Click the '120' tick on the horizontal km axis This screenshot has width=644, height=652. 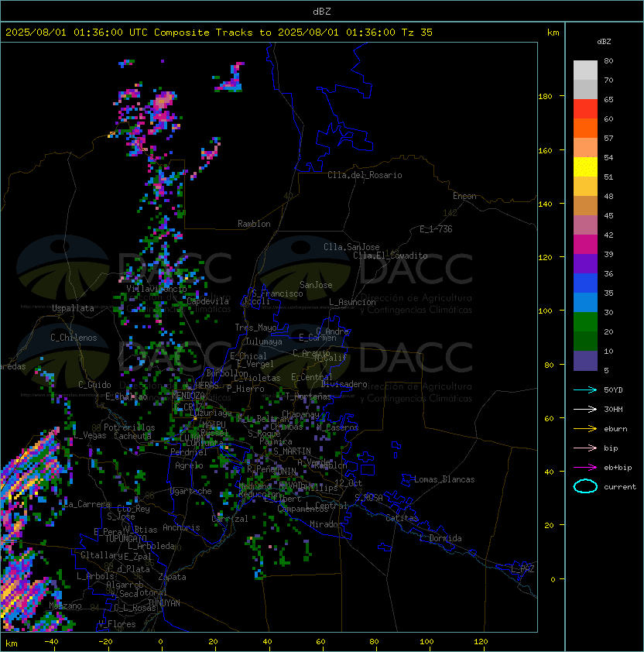click(481, 642)
